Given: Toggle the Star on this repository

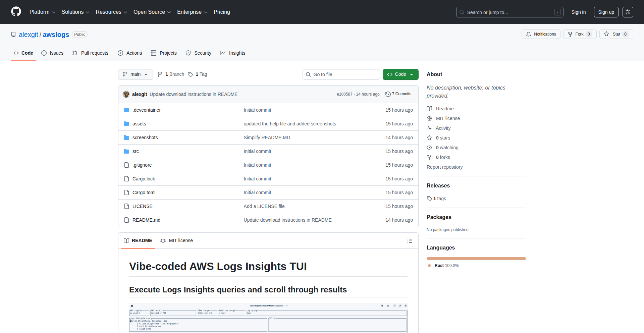Looking at the screenshot, I should (x=616, y=34).
